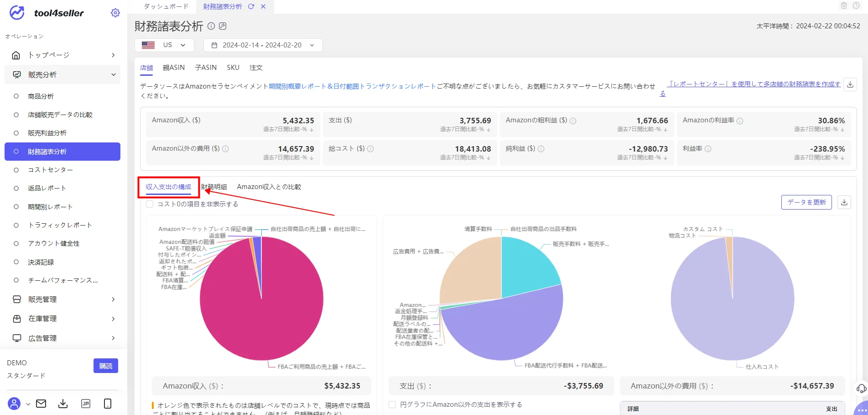
Task: Click the home icon for トップページ
Action: point(16,55)
